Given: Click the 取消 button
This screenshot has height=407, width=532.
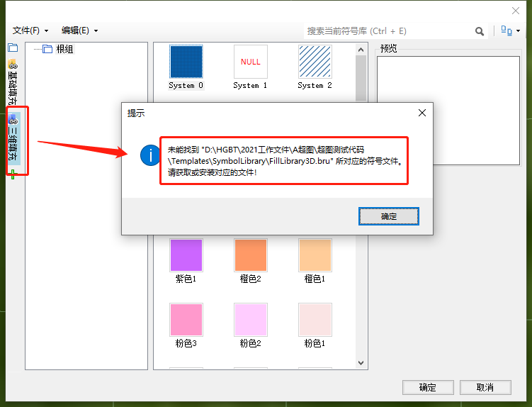Looking at the screenshot, I should [485, 387].
